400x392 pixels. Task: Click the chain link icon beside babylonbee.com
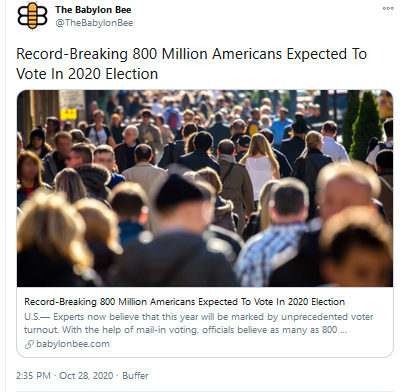[29, 344]
